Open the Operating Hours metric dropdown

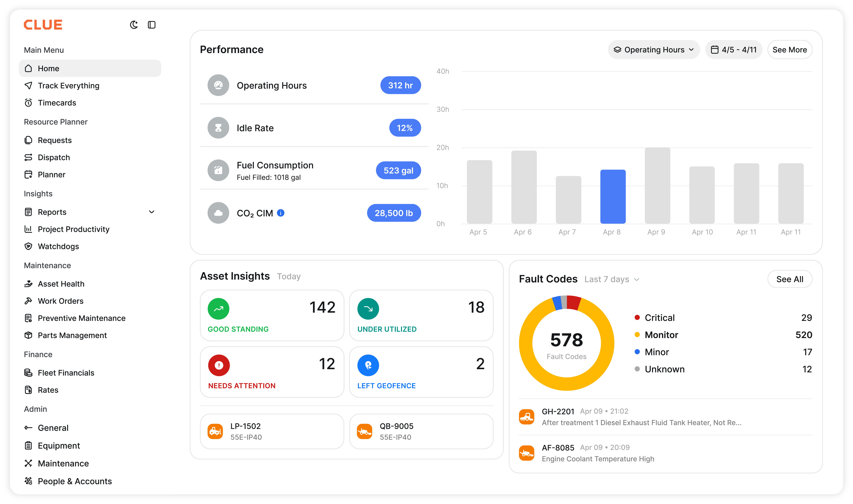pos(654,50)
